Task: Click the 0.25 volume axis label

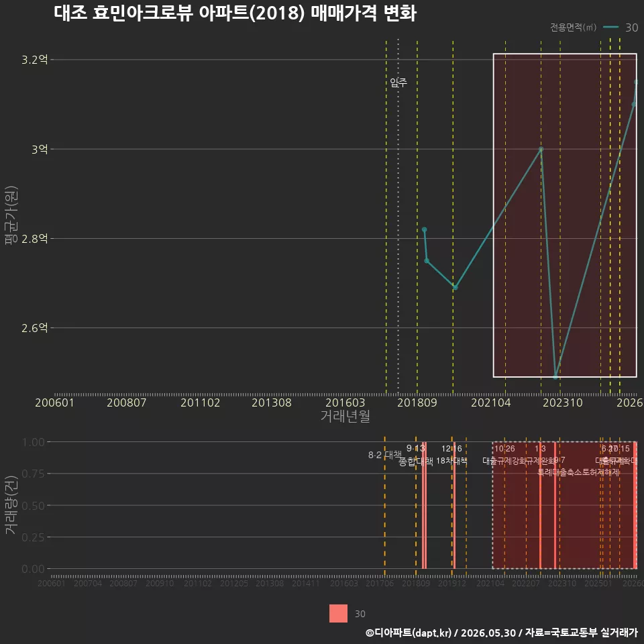Action: 34,537
